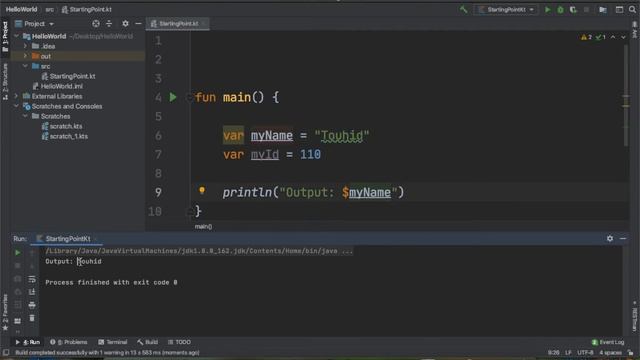Collapse the HelloWorld project root

click(16, 36)
